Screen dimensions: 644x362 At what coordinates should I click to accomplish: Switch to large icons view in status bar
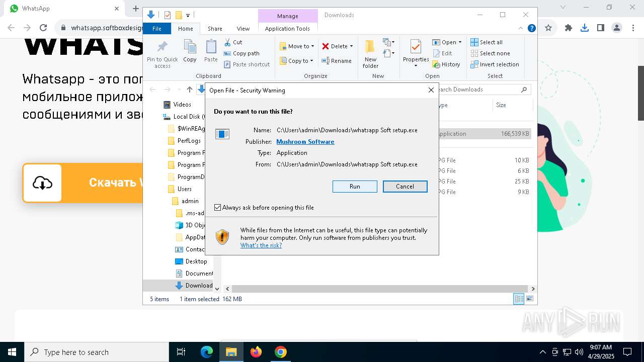[x=530, y=299]
